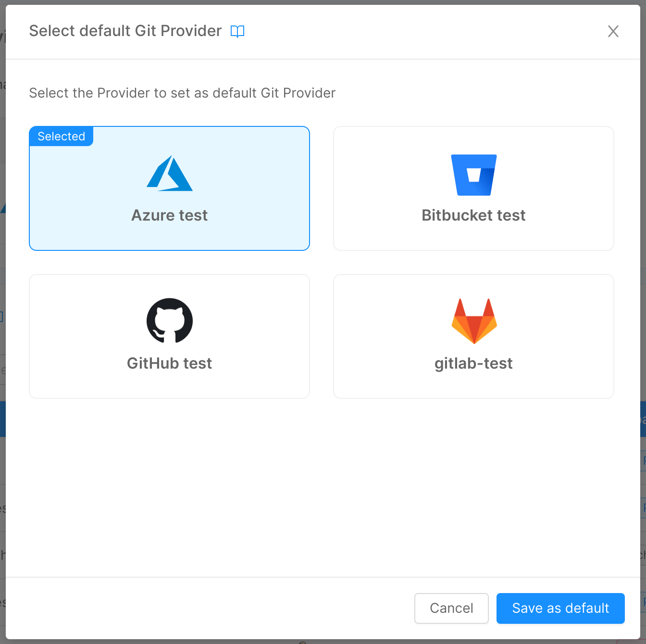Click the blue icon peeking at the left edge

pos(1,316)
